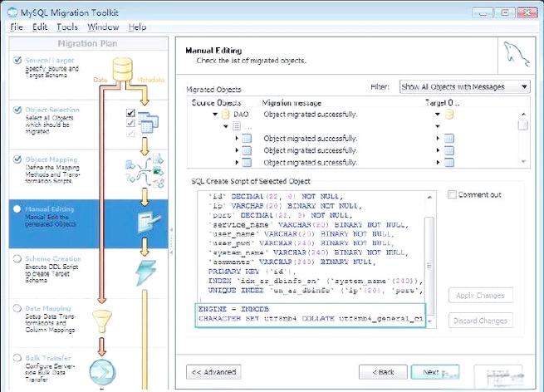This screenshot has width=544, height=392.
Task: Select the Source/Target step checkmark
Action: (17, 60)
